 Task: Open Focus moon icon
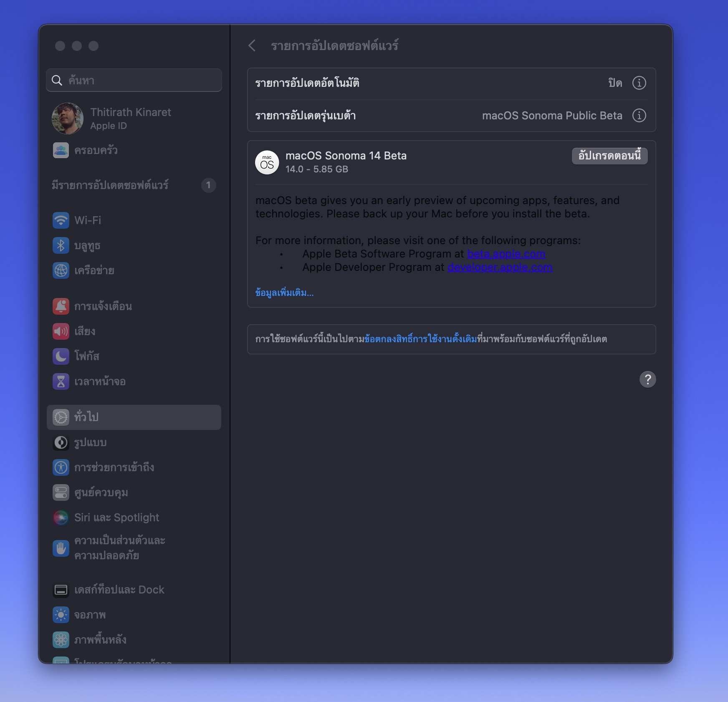[x=61, y=356]
